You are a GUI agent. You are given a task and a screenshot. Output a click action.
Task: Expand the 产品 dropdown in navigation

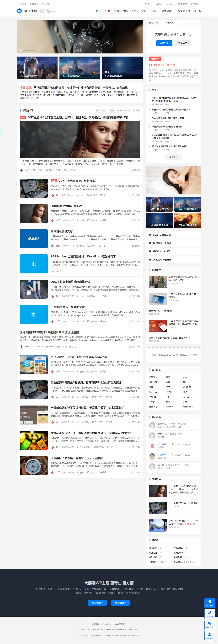tap(154, 11)
